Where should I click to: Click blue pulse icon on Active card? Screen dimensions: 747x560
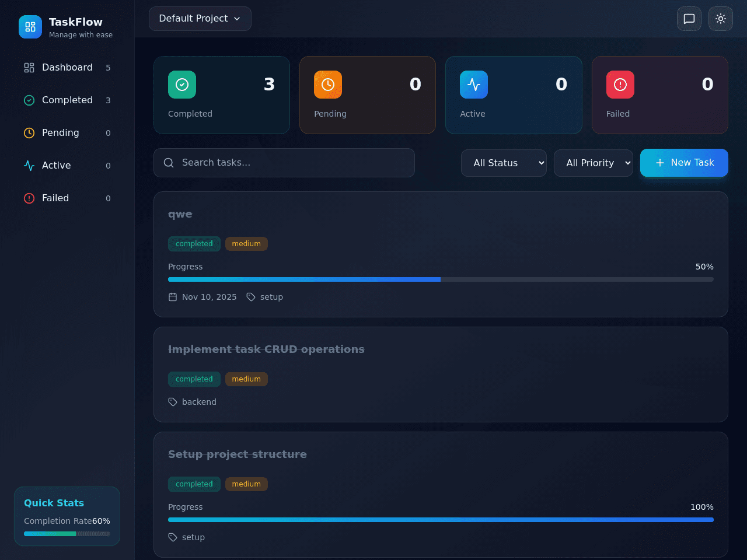474,85
